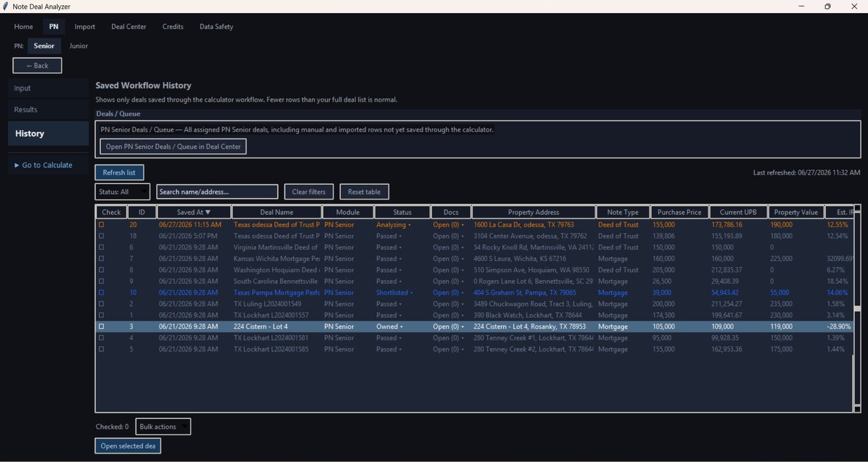Click the -28.90% estimated IRR value

pyautogui.click(x=839, y=326)
